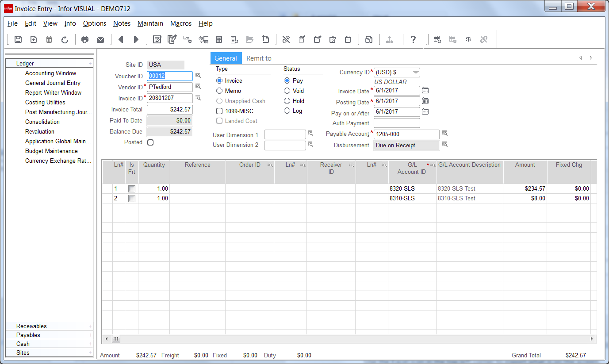Collapse the Ledger sidebar section
The width and height of the screenshot is (609, 364).
(x=50, y=64)
